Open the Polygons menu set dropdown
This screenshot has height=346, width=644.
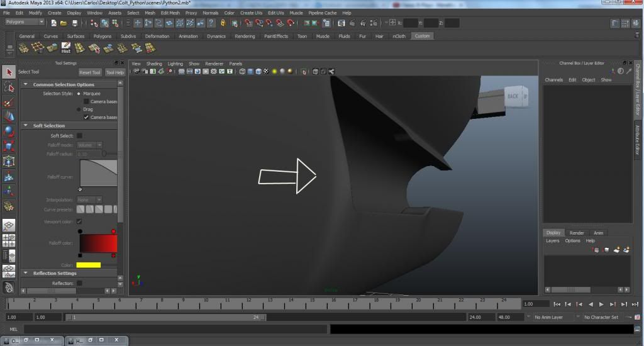tap(25, 22)
